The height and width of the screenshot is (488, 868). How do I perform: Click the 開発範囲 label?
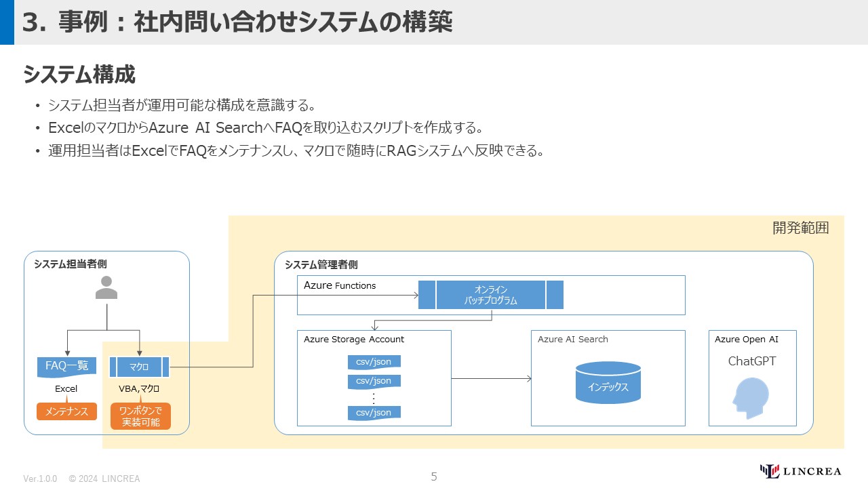(801, 228)
